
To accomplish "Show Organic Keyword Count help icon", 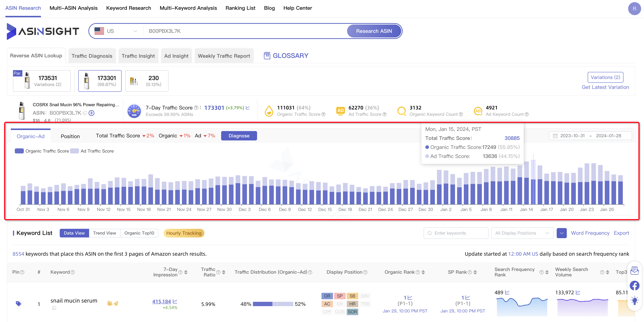I will (x=461, y=114).
